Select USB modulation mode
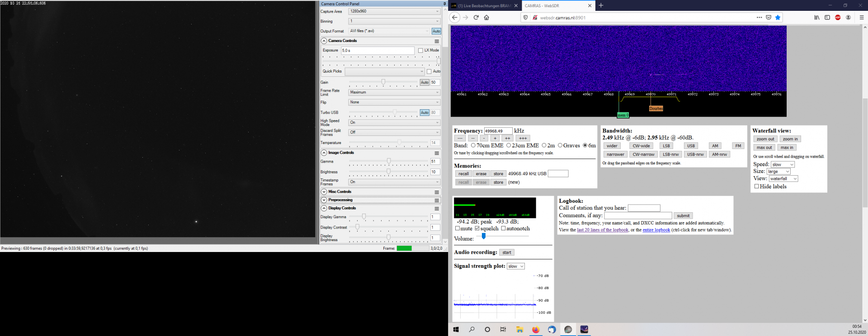Screen dimensions: 868x336 [x=691, y=146]
